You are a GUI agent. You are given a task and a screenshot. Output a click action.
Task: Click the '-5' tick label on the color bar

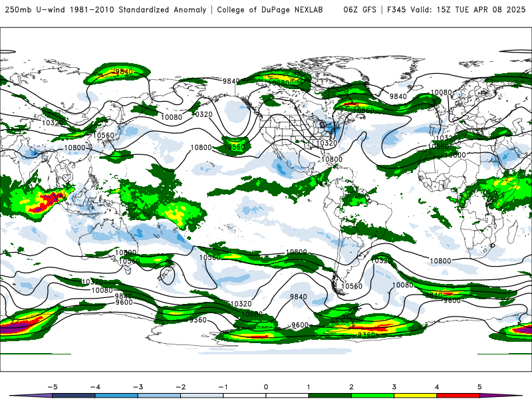53,387
